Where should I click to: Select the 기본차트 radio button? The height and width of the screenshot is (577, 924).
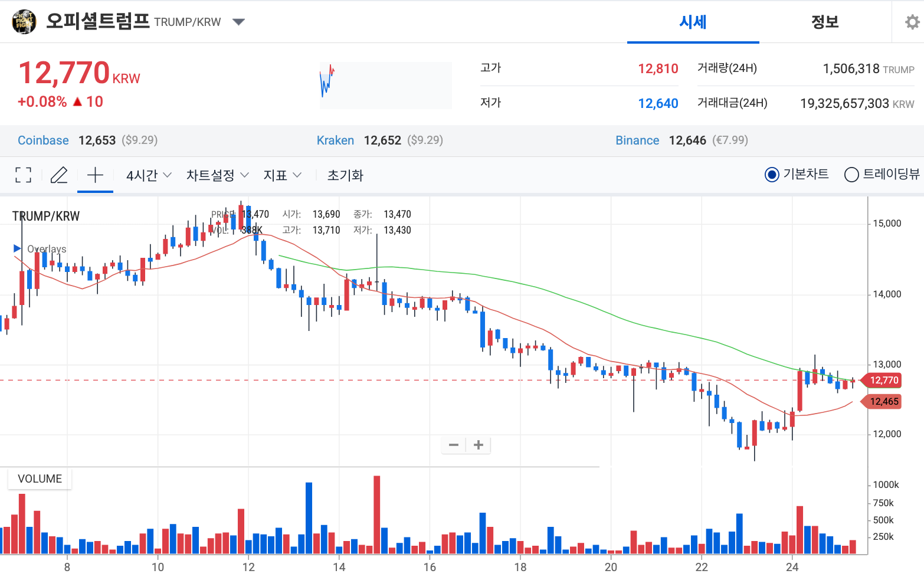click(x=772, y=175)
